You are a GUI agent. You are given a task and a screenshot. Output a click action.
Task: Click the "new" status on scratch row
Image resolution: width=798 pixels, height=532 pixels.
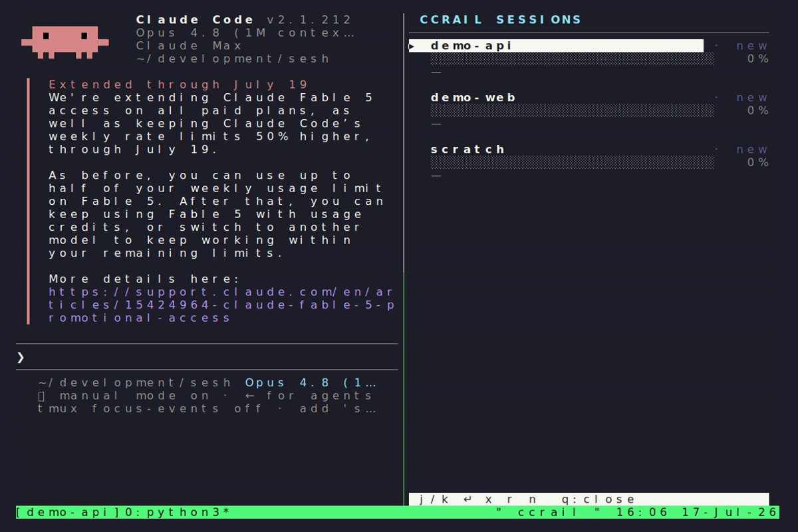(x=752, y=150)
